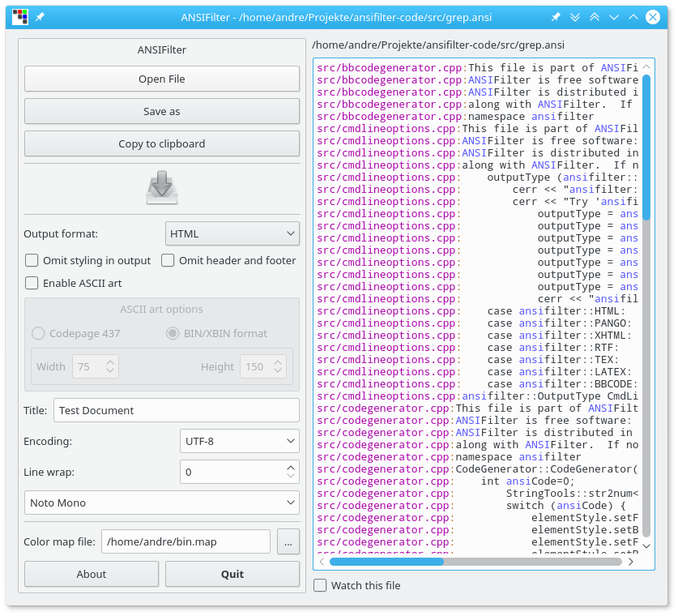678x616 pixels.
Task: Open the Noto Mono font dropdown
Action: (x=162, y=503)
